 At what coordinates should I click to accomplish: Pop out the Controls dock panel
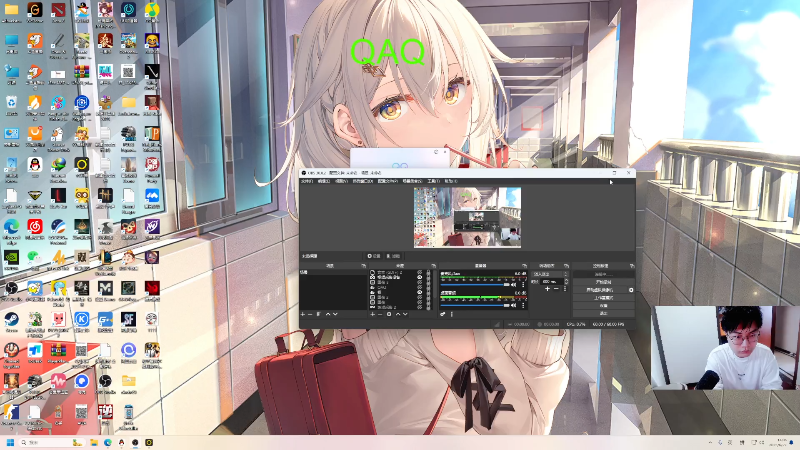(x=632, y=266)
